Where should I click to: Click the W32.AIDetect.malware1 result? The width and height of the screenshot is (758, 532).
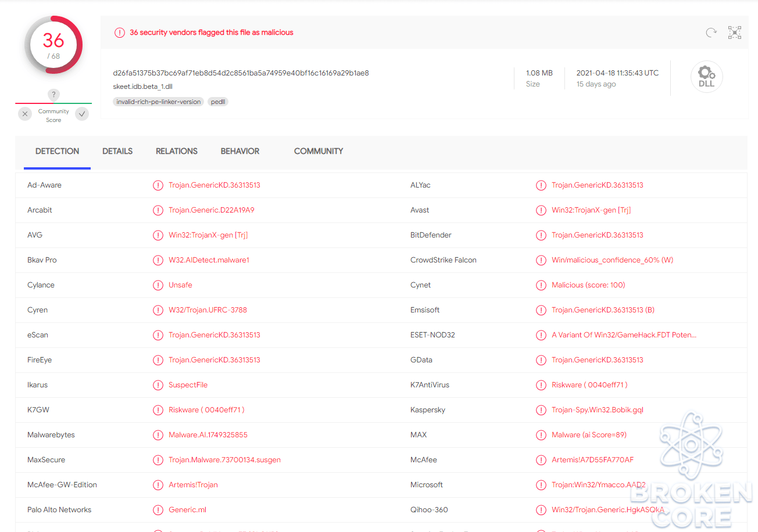(x=209, y=260)
